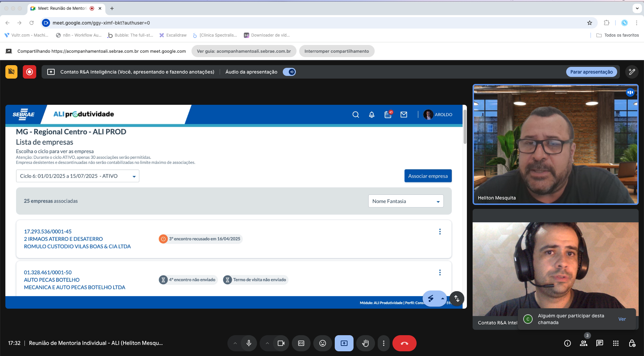Open the annotation pencil tool in Meet
The height and width of the screenshot is (356, 644).
[x=632, y=72]
